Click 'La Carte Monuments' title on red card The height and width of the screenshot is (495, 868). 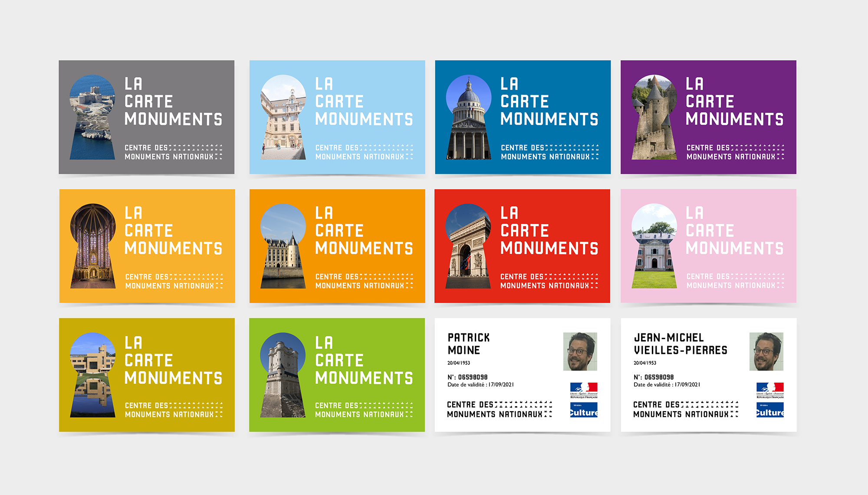pos(549,231)
